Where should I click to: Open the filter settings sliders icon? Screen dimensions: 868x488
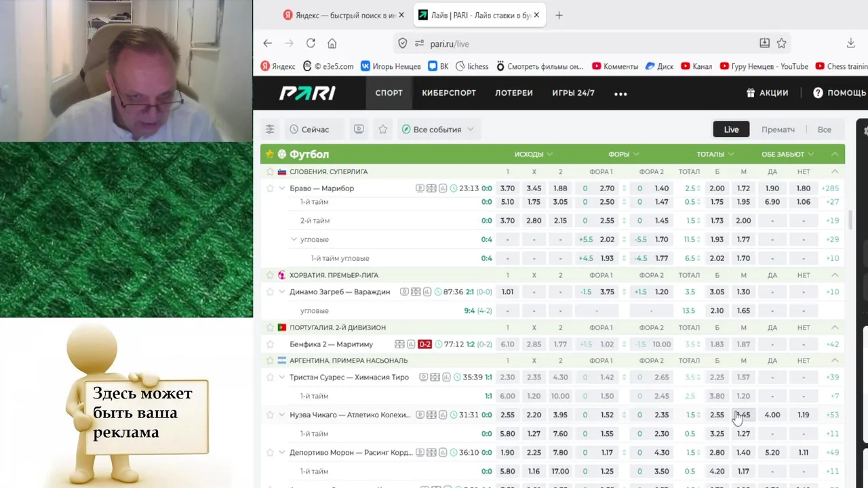click(x=270, y=129)
